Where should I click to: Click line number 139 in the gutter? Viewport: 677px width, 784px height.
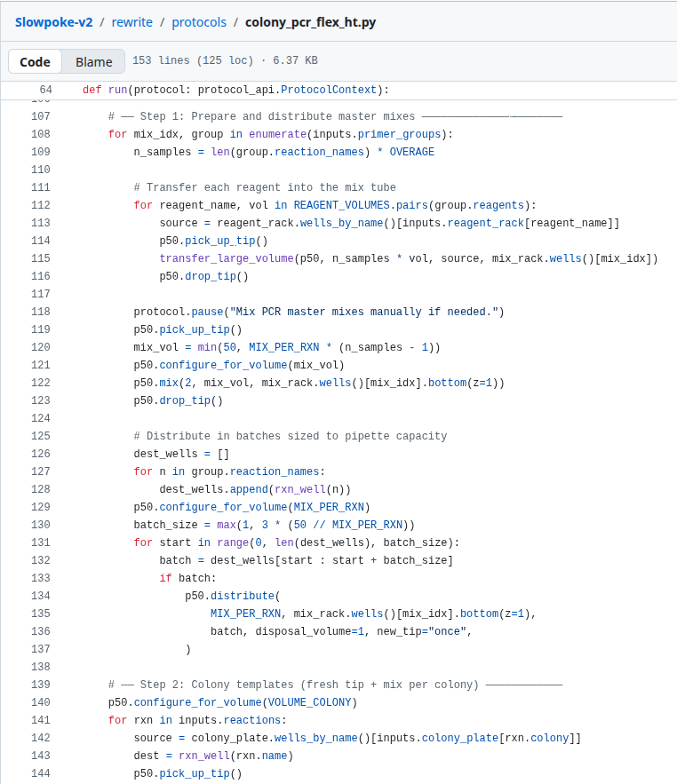pyautogui.click(x=40, y=685)
